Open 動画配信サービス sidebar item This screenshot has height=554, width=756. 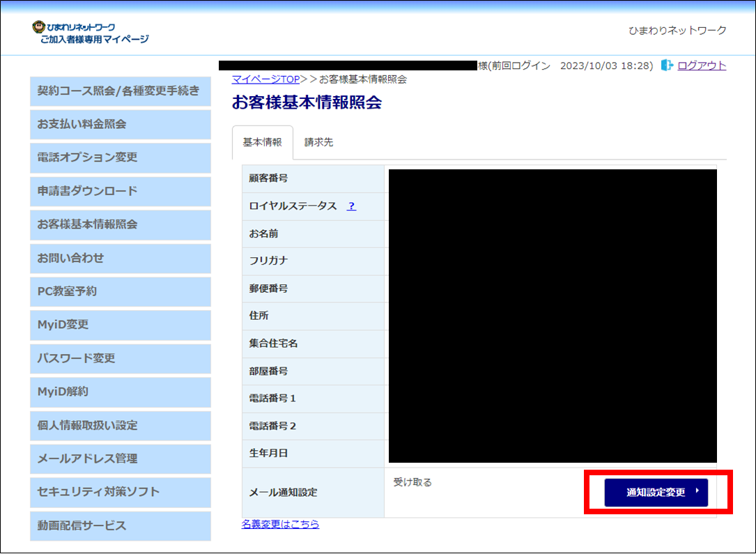(x=121, y=526)
